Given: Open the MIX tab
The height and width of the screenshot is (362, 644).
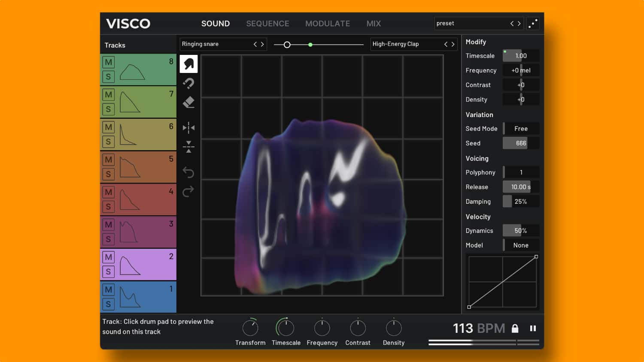Looking at the screenshot, I should [x=374, y=24].
